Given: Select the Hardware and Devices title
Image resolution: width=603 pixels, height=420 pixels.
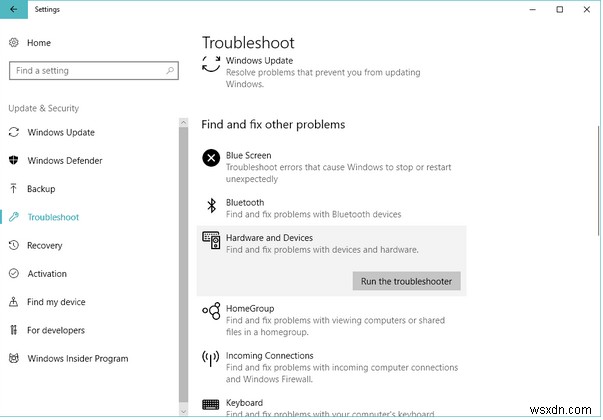Looking at the screenshot, I should tap(269, 238).
